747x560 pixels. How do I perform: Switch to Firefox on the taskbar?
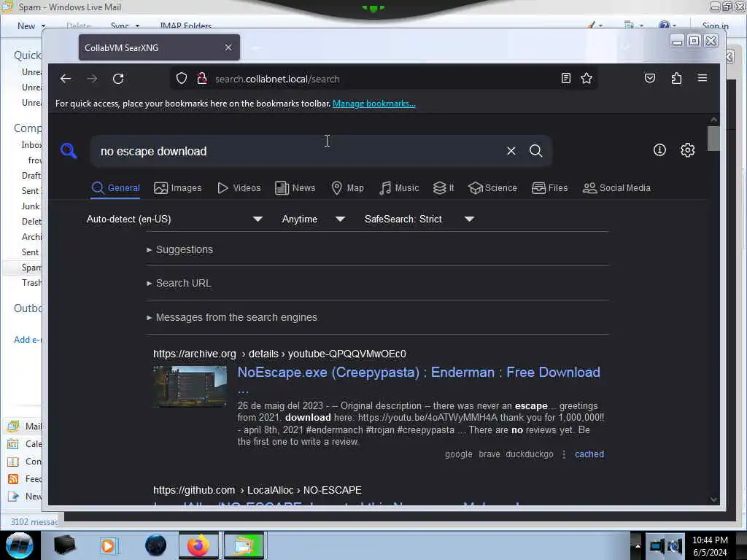pos(198,545)
